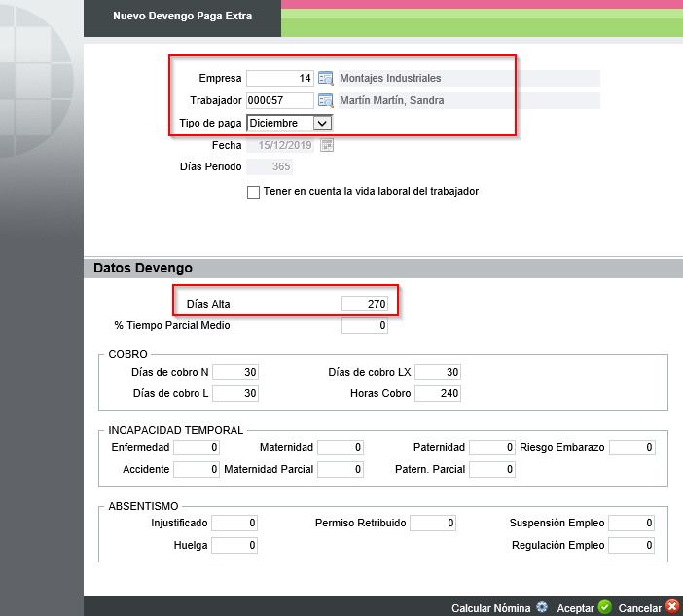Click the green Aceptar checkmark icon

(x=604, y=607)
